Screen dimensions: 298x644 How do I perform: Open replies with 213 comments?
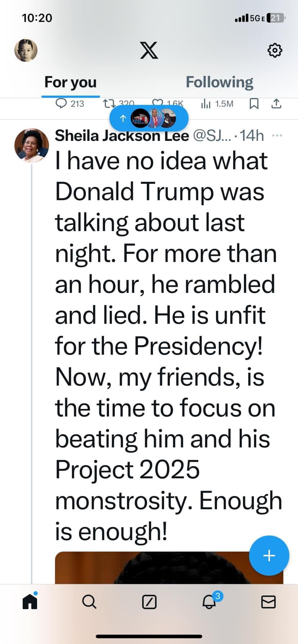tap(70, 104)
